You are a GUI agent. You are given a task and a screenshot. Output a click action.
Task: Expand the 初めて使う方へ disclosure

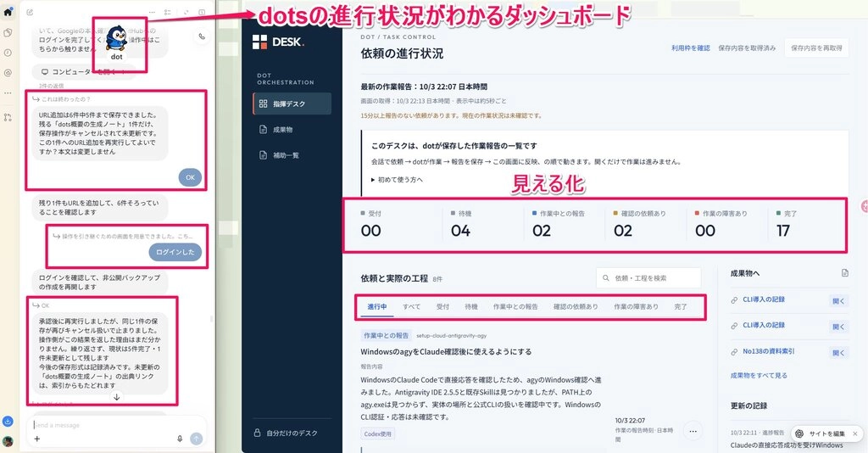pos(398,180)
